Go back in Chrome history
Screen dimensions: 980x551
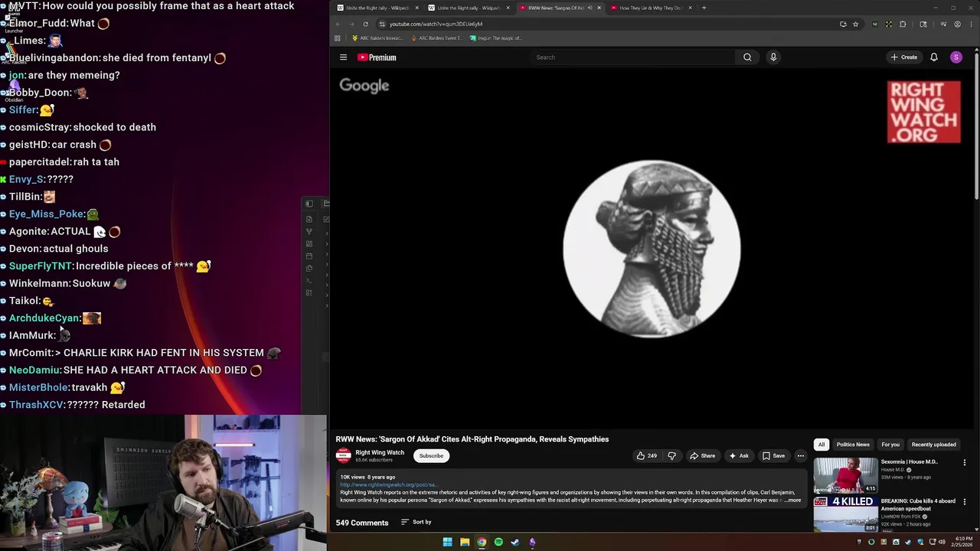point(338,24)
